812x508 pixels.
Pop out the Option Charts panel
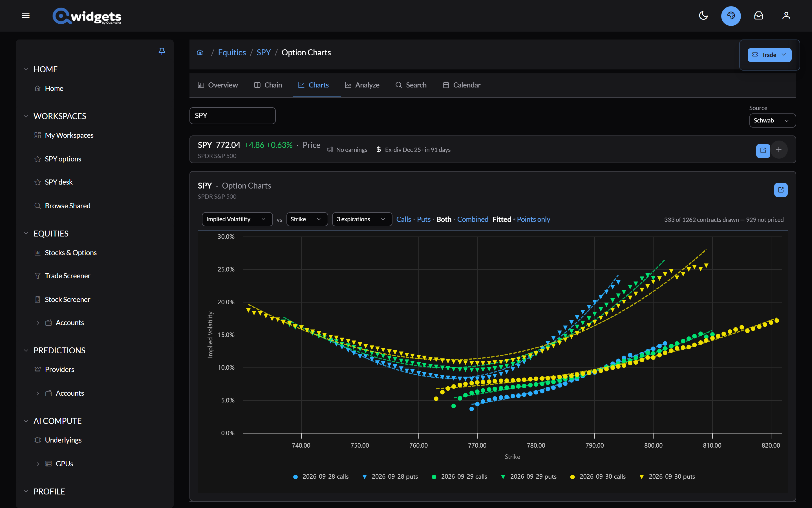tap(781, 190)
